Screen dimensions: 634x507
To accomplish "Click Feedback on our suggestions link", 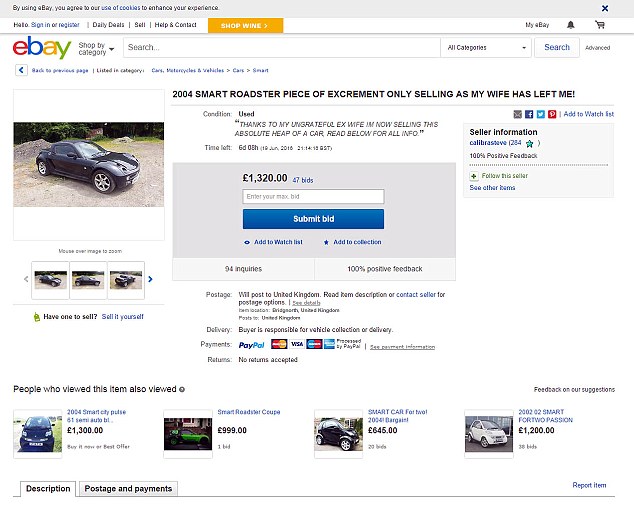I will pos(574,390).
